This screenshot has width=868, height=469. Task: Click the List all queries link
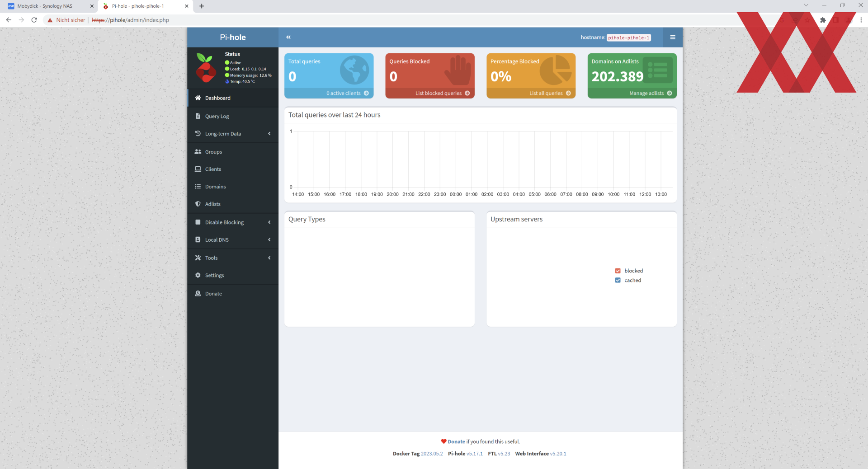coord(546,93)
